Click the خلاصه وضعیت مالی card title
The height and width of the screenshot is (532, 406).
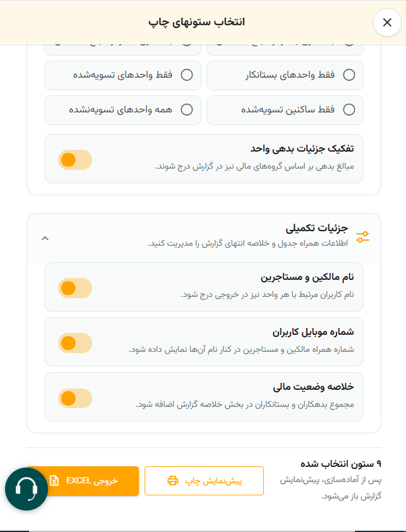click(x=313, y=387)
